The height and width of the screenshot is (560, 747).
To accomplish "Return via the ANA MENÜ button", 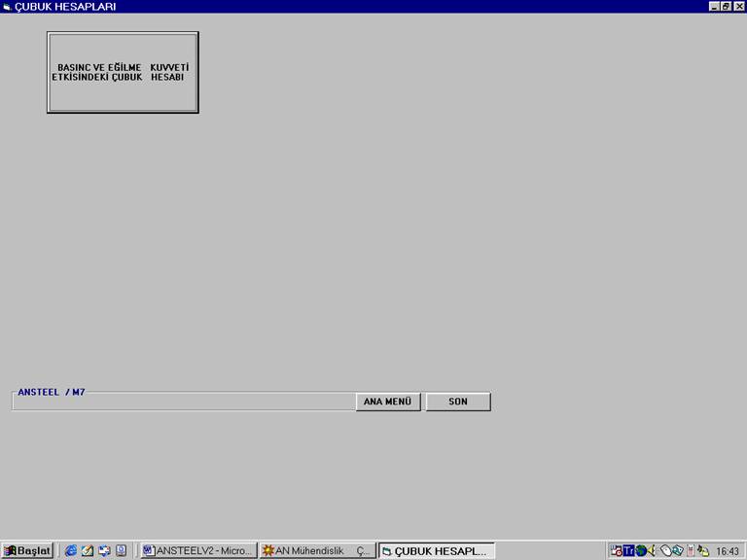I will click(x=388, y=402).
